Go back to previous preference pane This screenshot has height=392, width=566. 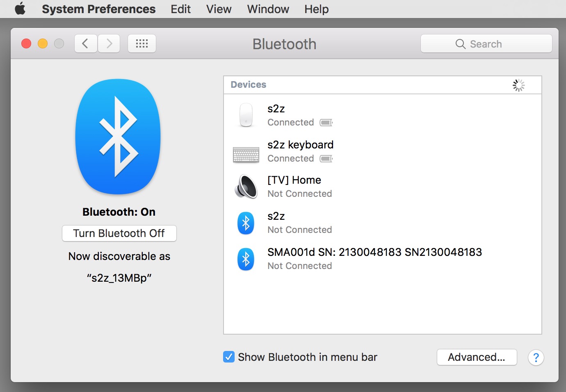coord(86,43)
